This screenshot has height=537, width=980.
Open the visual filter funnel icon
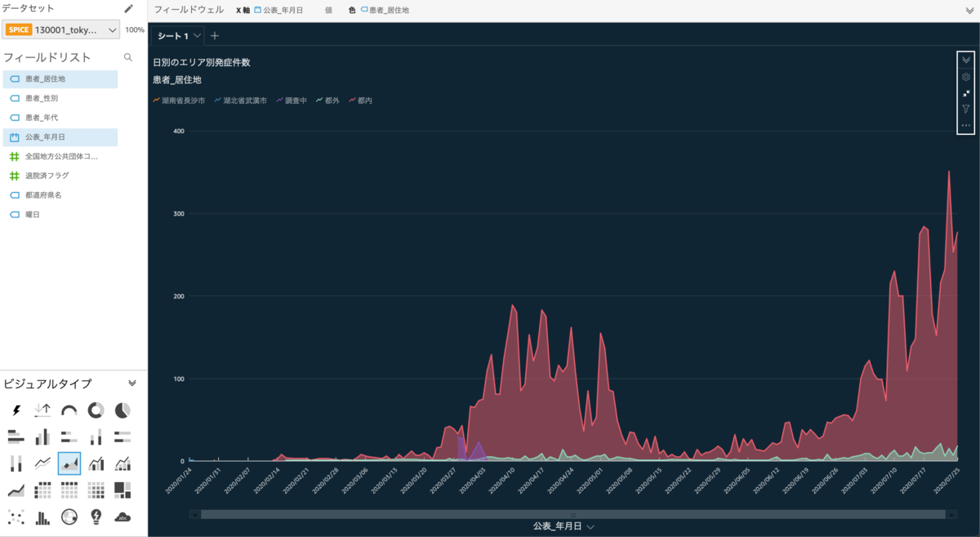pyautogui.click(x=966, y=109)
